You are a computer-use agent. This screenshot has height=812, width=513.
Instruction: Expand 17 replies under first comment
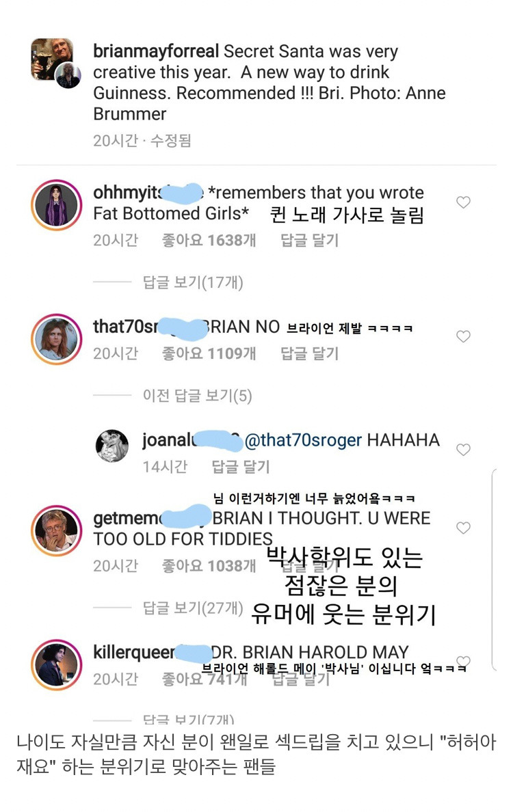click(x=192, y=282)
